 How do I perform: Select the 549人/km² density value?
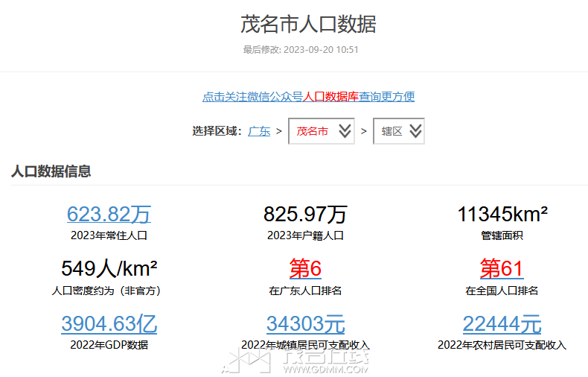(109, 269)
